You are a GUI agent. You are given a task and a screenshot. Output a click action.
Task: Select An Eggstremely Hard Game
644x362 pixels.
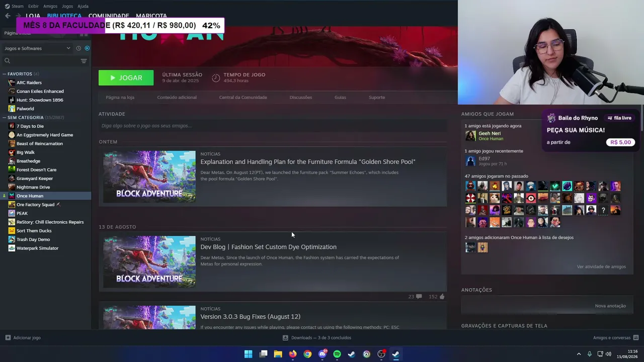pyautogui.click(x=45, y=135)
